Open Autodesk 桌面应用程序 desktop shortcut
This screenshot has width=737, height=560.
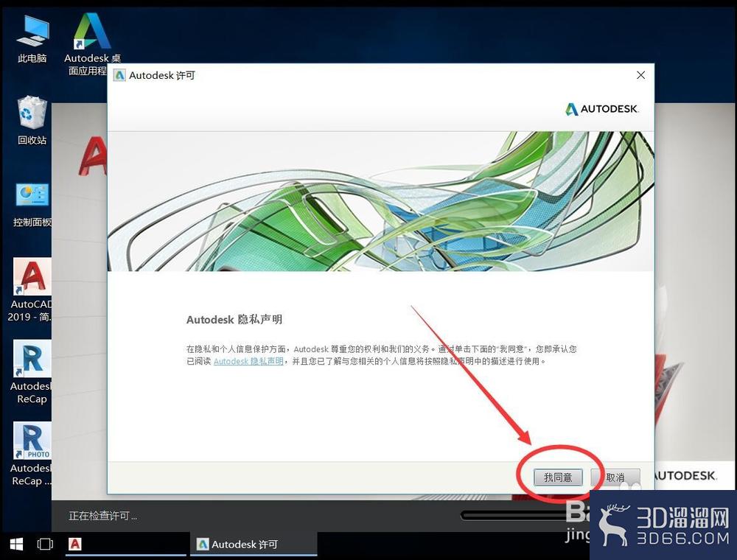tap(92, 43)
